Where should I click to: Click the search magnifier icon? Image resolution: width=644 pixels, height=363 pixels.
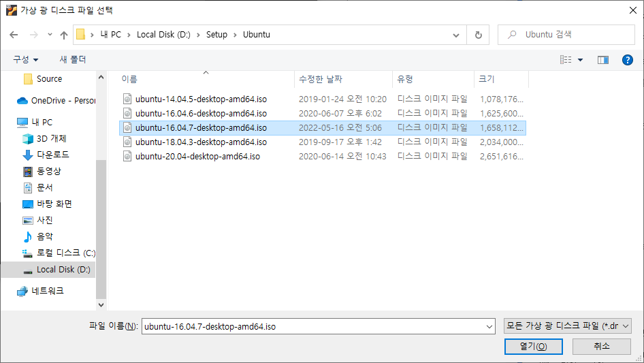click(512, 35)
